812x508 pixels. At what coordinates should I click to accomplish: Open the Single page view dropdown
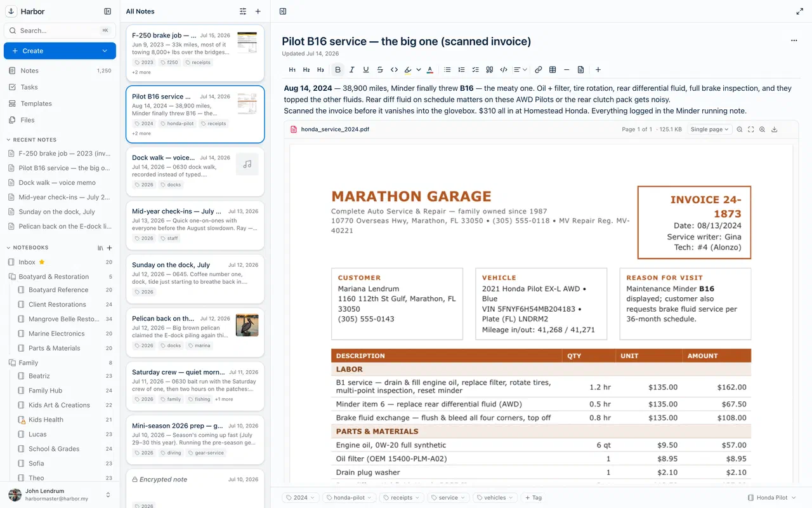709,130
